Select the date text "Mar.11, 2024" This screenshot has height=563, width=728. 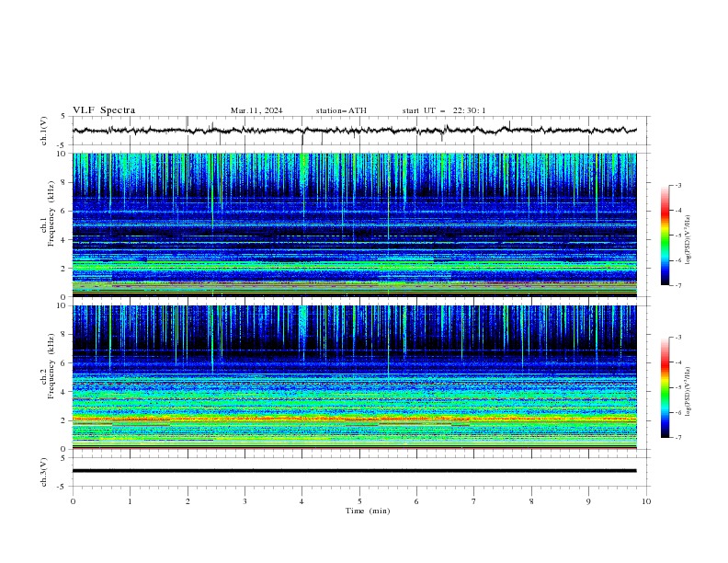click(256, 110)
